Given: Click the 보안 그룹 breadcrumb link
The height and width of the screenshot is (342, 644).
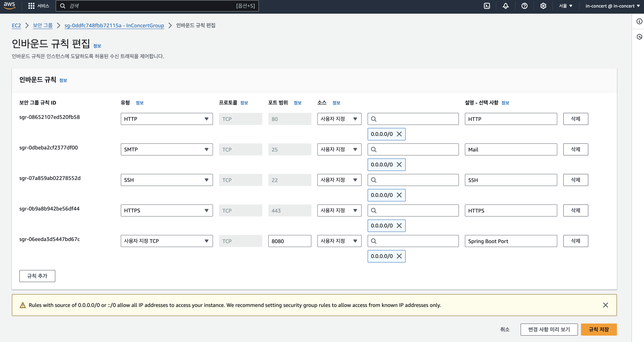Looking at the screenshot, I should [x=43, y=25].
